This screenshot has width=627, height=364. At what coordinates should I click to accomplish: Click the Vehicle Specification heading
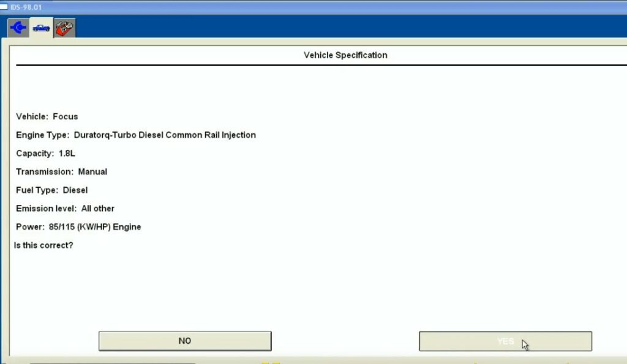point(345,55)
